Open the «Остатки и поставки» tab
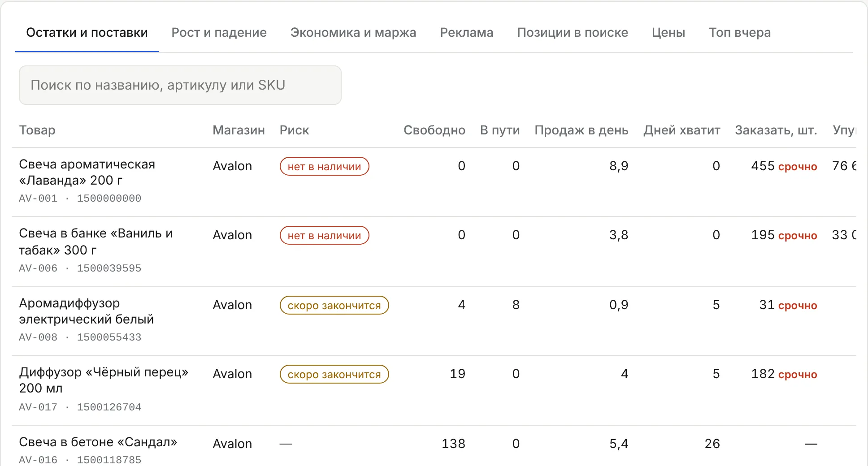This screenshot has width=868, height=466. pos(87,33)
